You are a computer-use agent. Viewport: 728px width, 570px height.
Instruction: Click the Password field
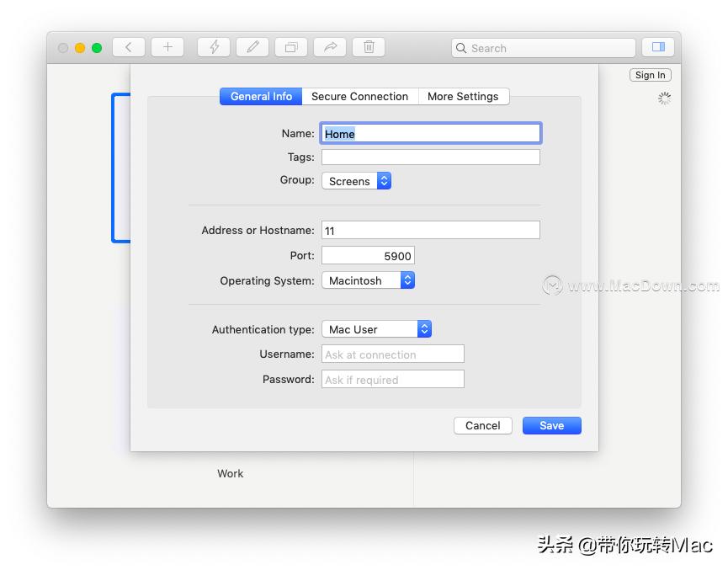[393, 379]
